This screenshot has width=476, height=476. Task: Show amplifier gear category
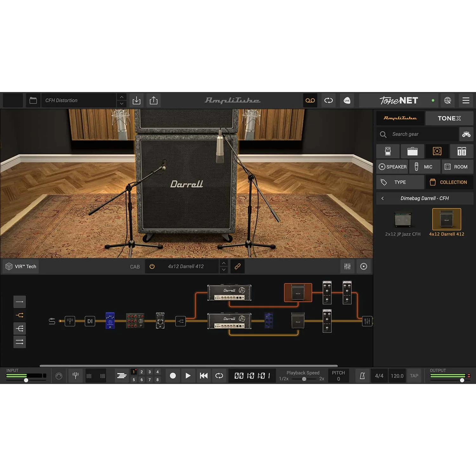[412, 151]
